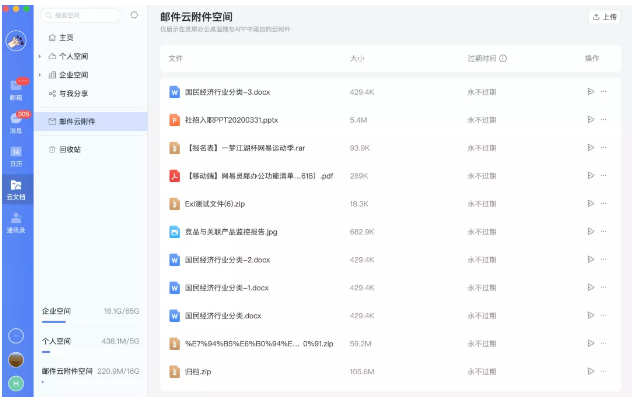Image resolution: width=642 pixels, height=407 pixels.
Task: Open 消息 messages with 305 badge
Action: click(16, 124)
